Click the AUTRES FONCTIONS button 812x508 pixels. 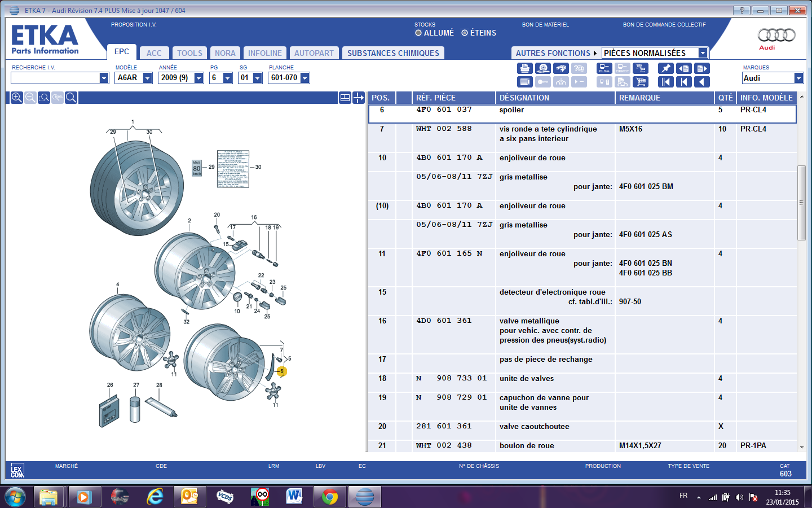click(x=555, y=53)
